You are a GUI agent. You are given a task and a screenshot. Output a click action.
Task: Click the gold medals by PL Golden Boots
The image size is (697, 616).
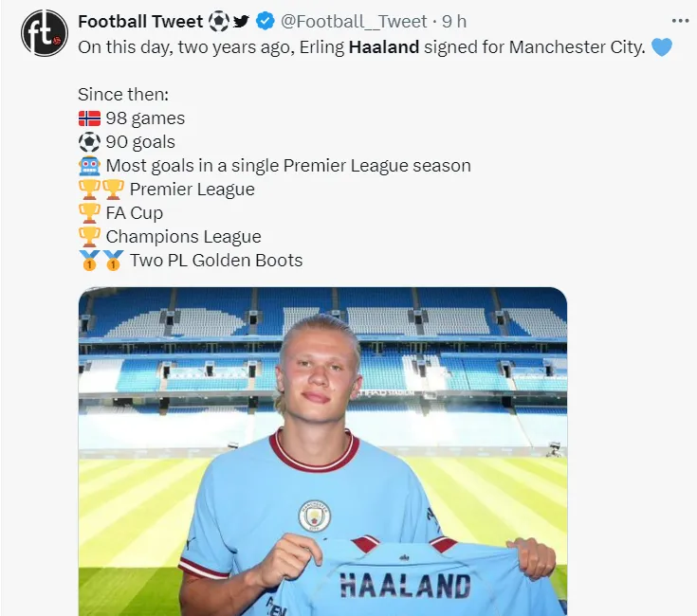click(101, 261)
